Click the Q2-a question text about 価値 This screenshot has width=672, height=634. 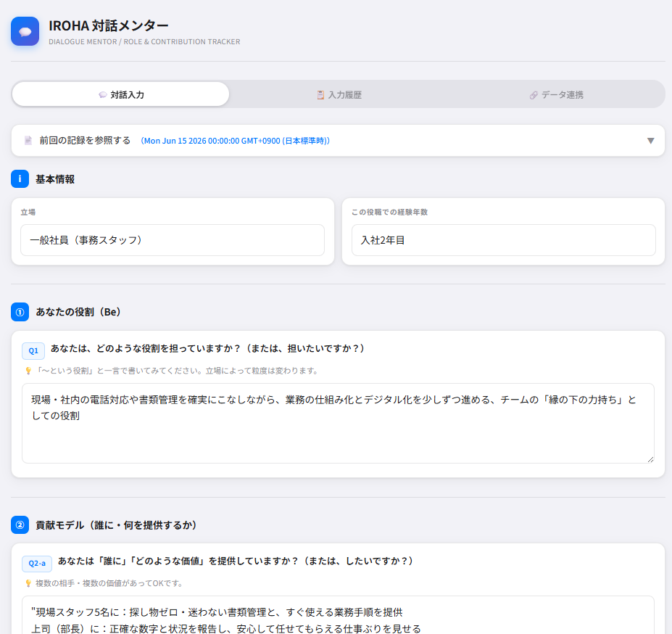coord(236,561)
